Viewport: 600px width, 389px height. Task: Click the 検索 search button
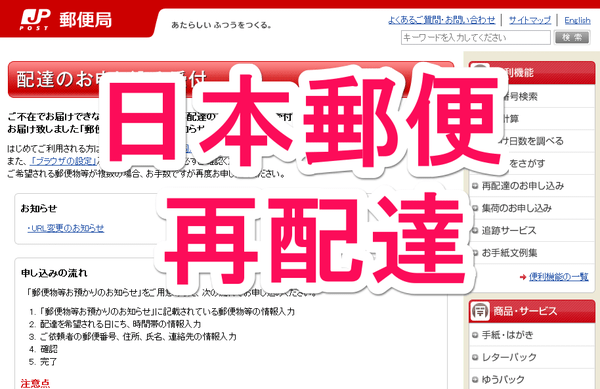[x=572, y=37]
